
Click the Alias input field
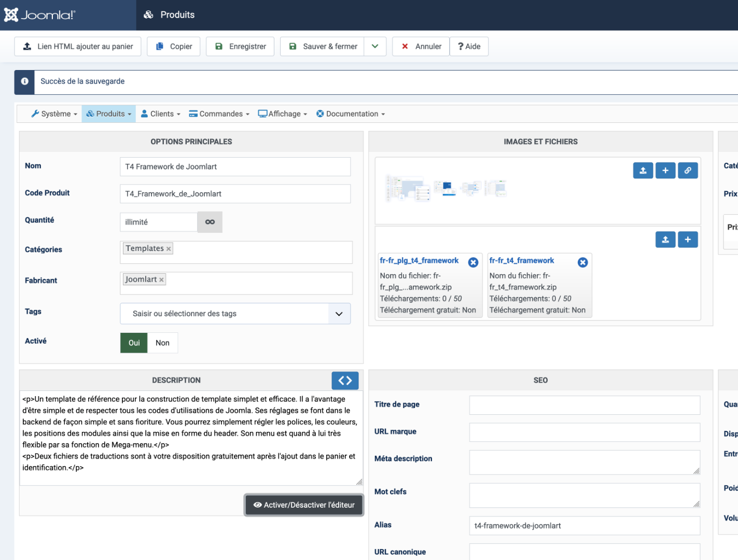coord(584,526)
